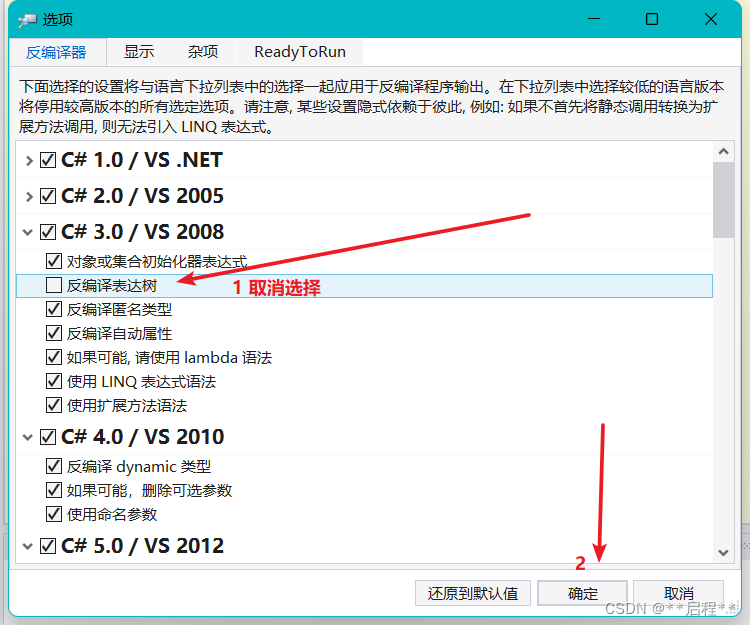
Task: Select the C# 3.0 / VS 2008 label
Action: click(x=143, y=232)
